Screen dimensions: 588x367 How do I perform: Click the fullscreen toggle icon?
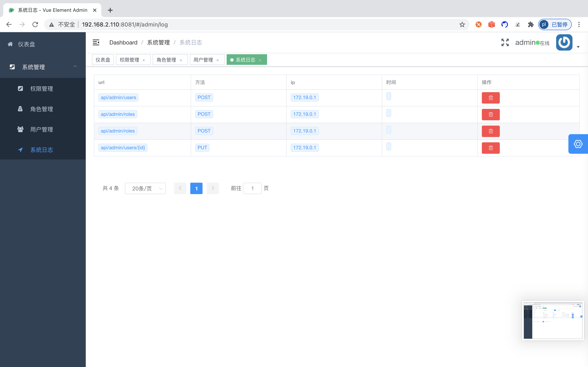point(505,42)
